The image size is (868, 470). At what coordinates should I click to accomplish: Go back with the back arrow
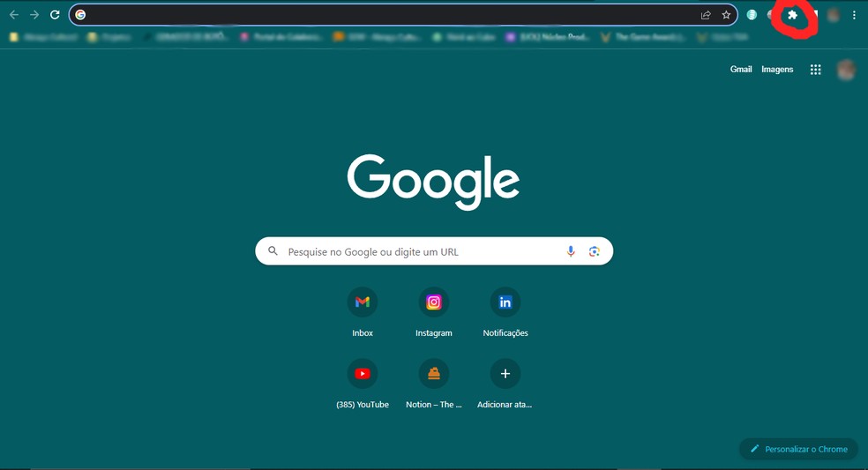(14, 15)
